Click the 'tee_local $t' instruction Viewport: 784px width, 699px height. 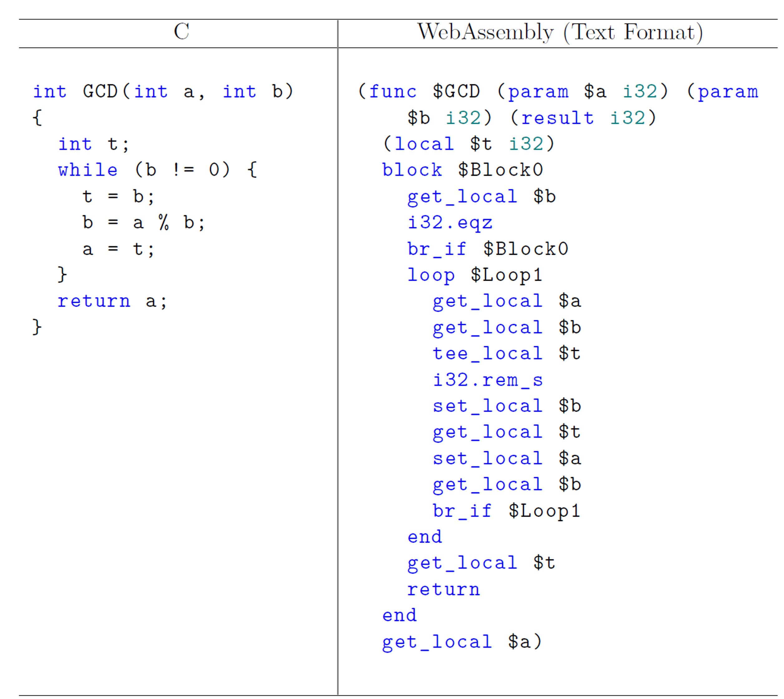click(507, 354)
